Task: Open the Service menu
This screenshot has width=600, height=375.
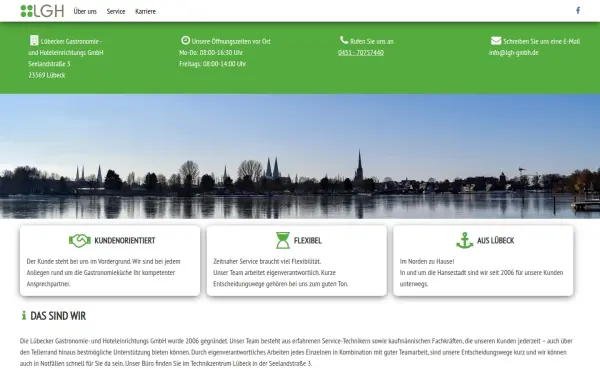Action: point(116,11)
